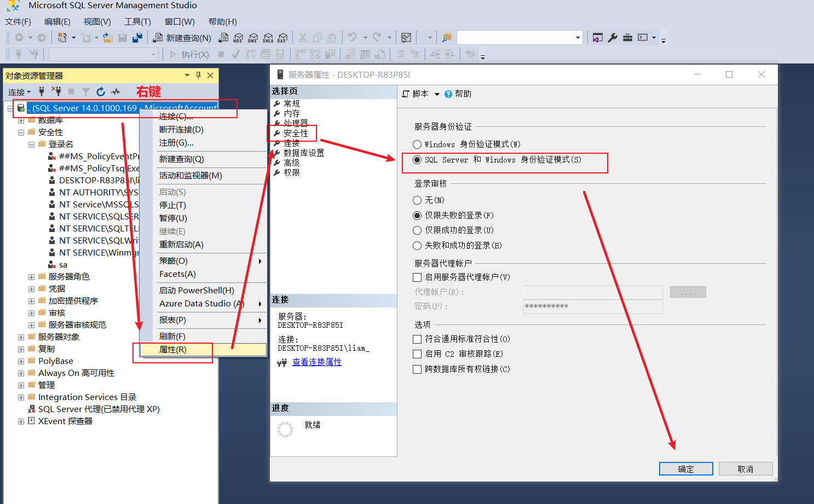Select the 数据库设置 page
The height and width of the screenshot is (504, 814).
coord(304,153)
